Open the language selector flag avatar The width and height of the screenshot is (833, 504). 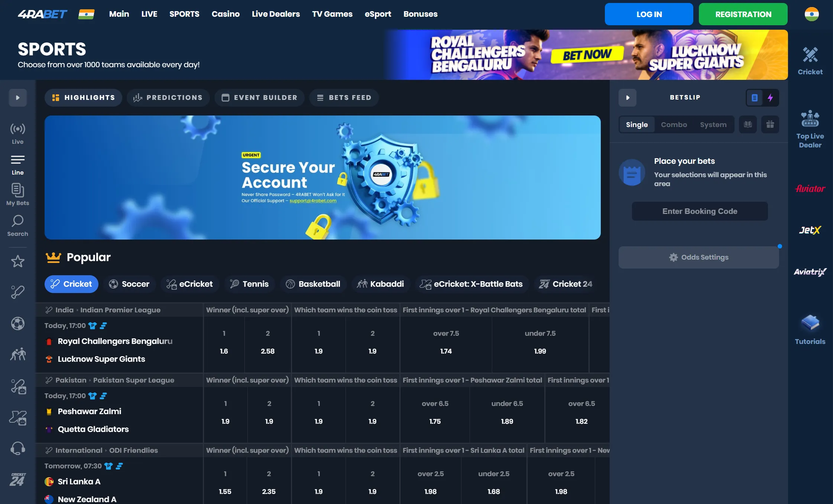811,14
